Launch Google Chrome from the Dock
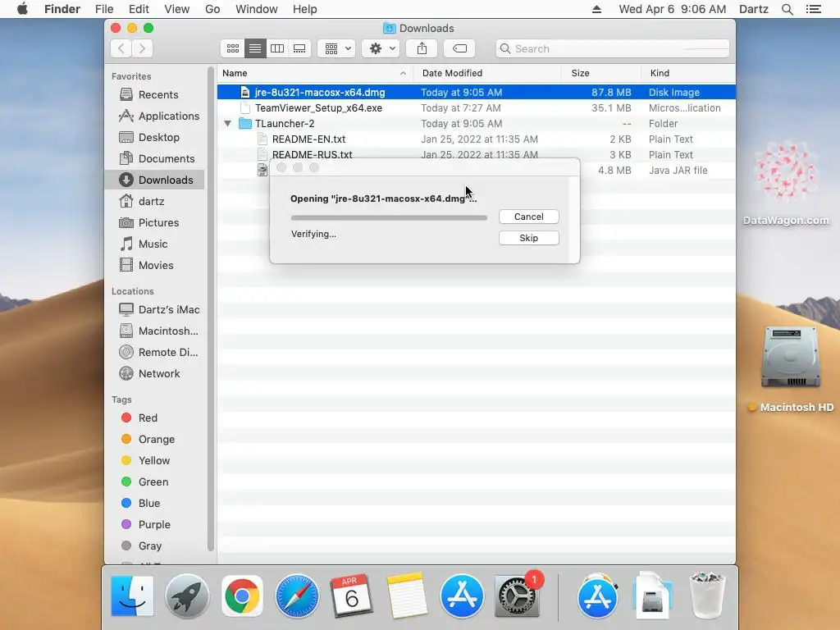Viewport: 840px width, 630px height. (242, 596)
